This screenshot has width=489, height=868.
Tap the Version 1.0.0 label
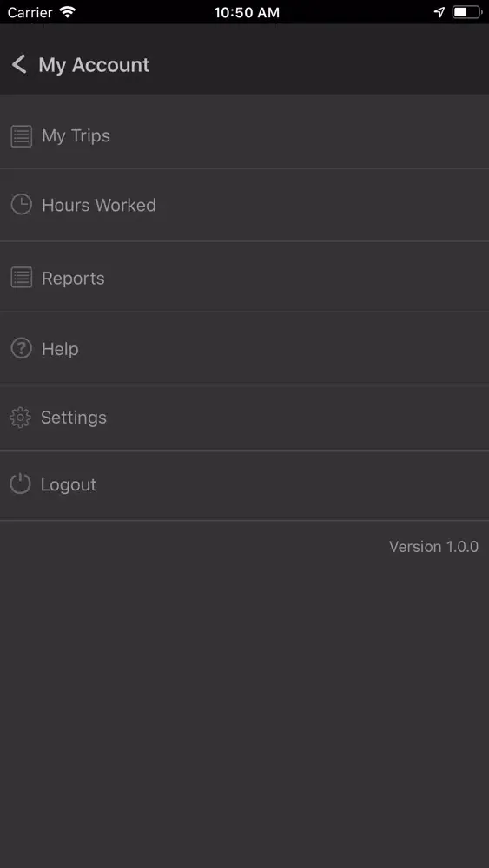click(x=433, y=547)
